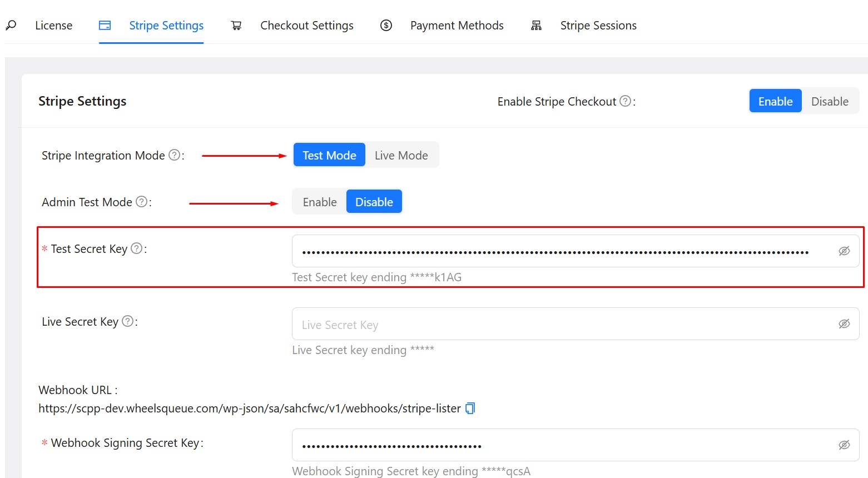Click the credit card icon for Stripe Settings
The image size is (868, 478).
[x=105, y=26]
